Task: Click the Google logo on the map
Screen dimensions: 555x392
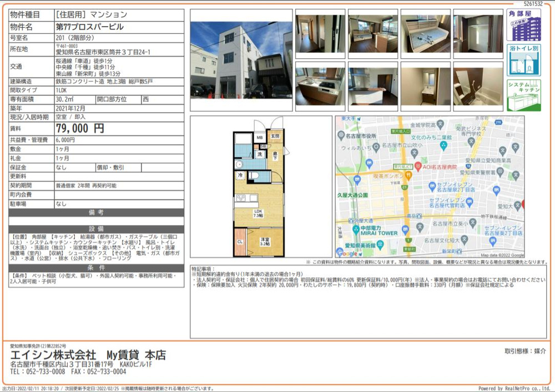Action: pyautogui.click(x=347, y=253)
